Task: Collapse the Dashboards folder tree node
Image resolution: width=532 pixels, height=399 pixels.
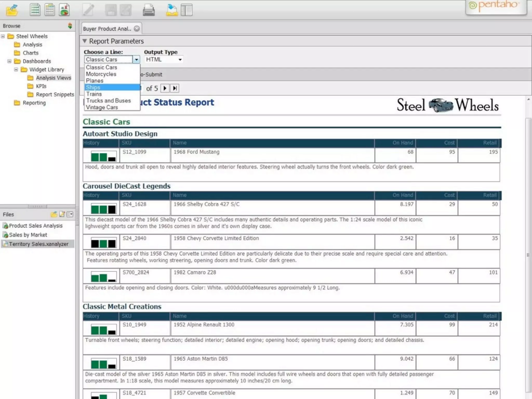Action: click(x=9, y=61)
